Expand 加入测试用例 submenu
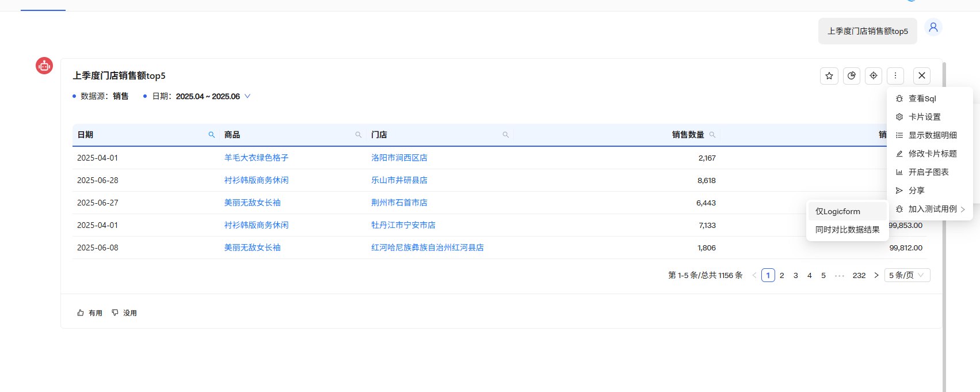This screenshot has width=980, height=392. [x=930, y=209]
